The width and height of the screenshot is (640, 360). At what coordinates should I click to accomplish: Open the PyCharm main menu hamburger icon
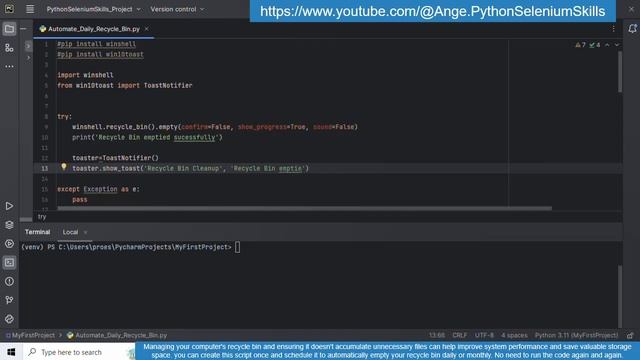pos(30,9)
